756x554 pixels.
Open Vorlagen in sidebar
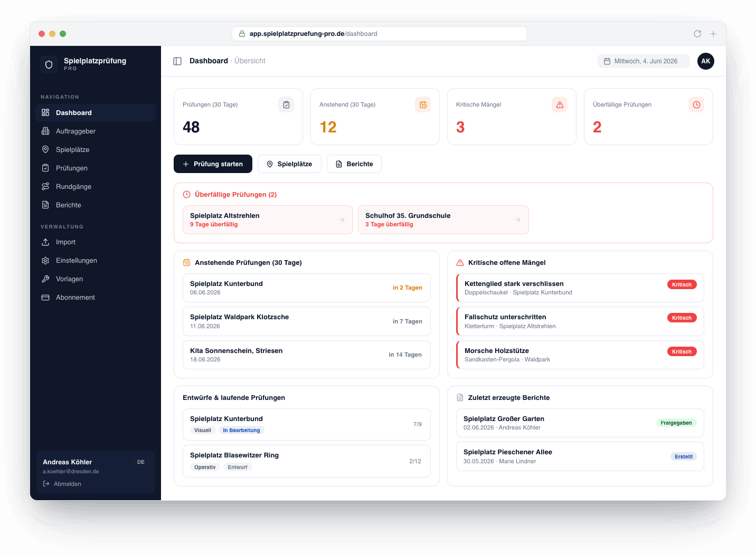pyautogui.click(x=96, y=279)
